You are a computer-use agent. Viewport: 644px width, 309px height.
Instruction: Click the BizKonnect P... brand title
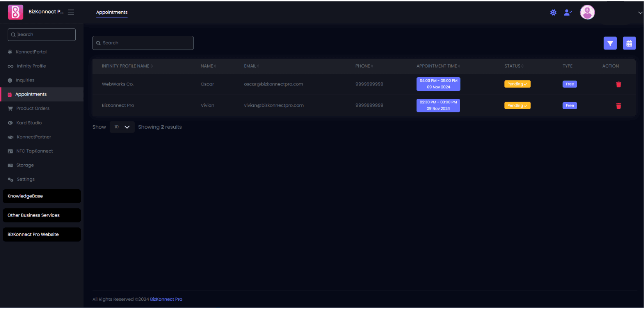pyautogui.click(x=46, y=12)
